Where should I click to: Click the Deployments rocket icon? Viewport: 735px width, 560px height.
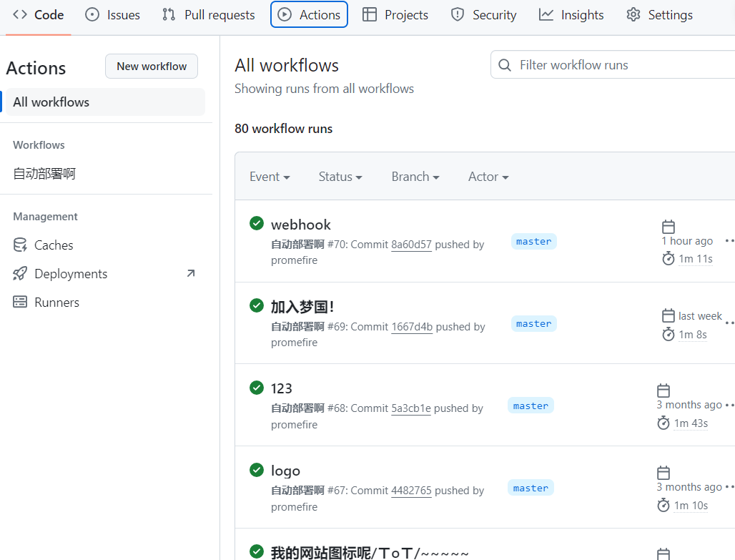pos(20,273)
